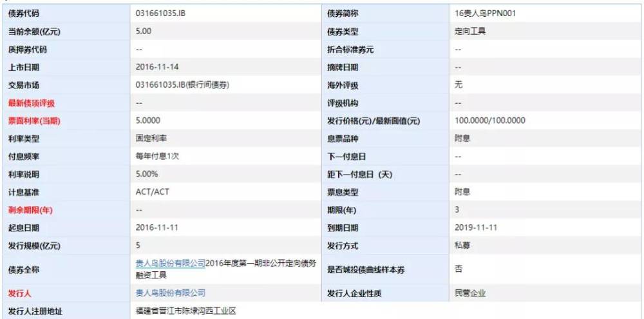Click the 债券类型 field label
Screen dimensions: 644x319
(x=343, y=32)
